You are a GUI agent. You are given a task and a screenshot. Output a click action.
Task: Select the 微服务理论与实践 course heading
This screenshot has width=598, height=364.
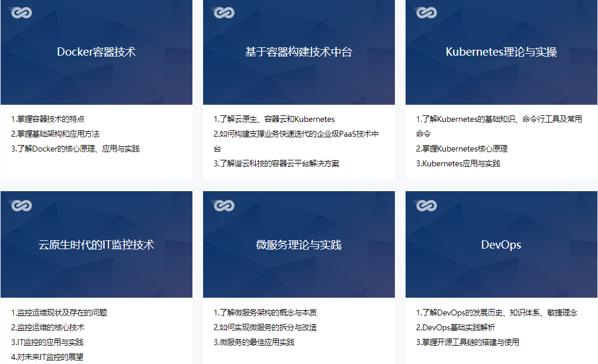click(298, 245)
